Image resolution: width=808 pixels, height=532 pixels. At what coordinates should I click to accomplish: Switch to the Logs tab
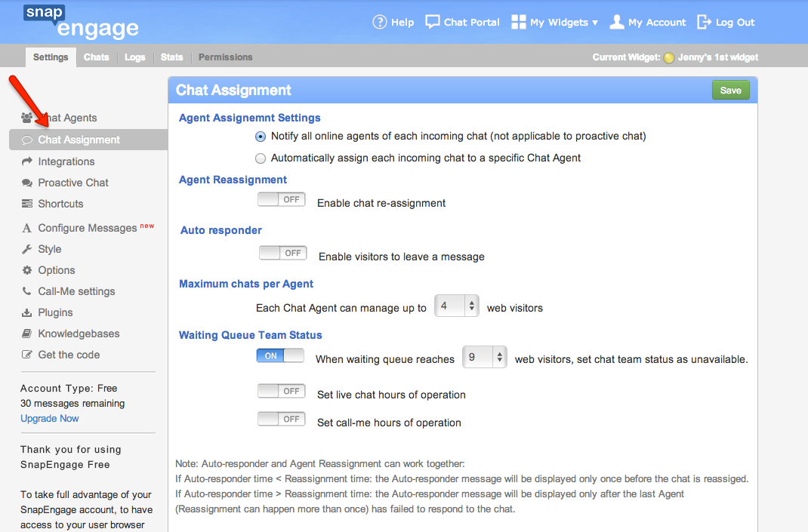tap(135, 57)
